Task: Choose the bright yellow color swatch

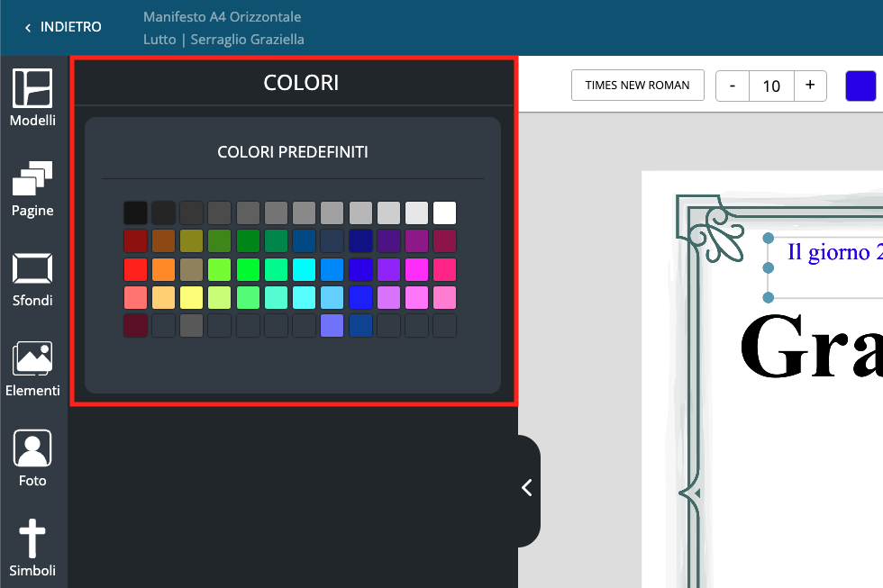Action: [x=192, y=298]
